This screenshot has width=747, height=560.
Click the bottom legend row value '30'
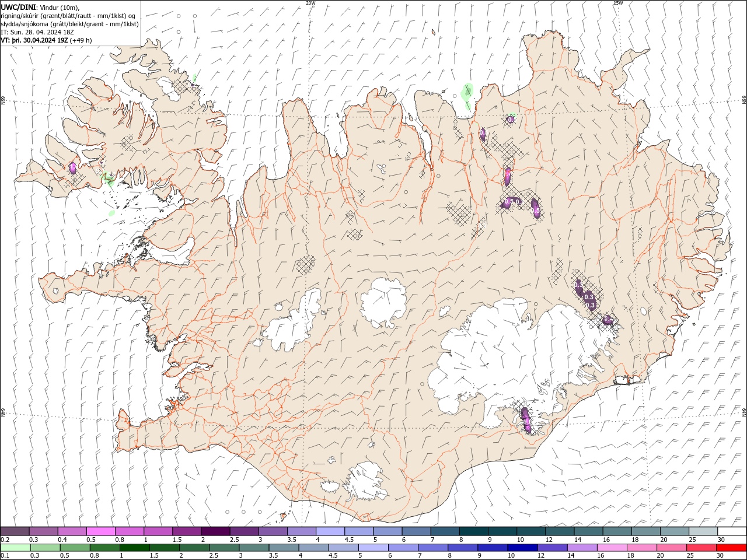coord(721,555)
